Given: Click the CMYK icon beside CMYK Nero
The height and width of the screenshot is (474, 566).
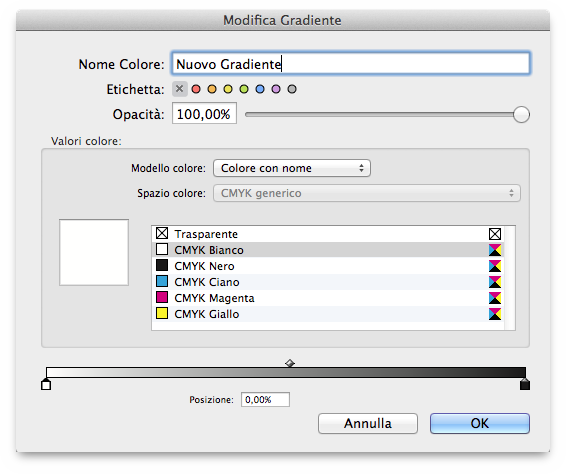Looking at the screenshot, I should 495,266.
